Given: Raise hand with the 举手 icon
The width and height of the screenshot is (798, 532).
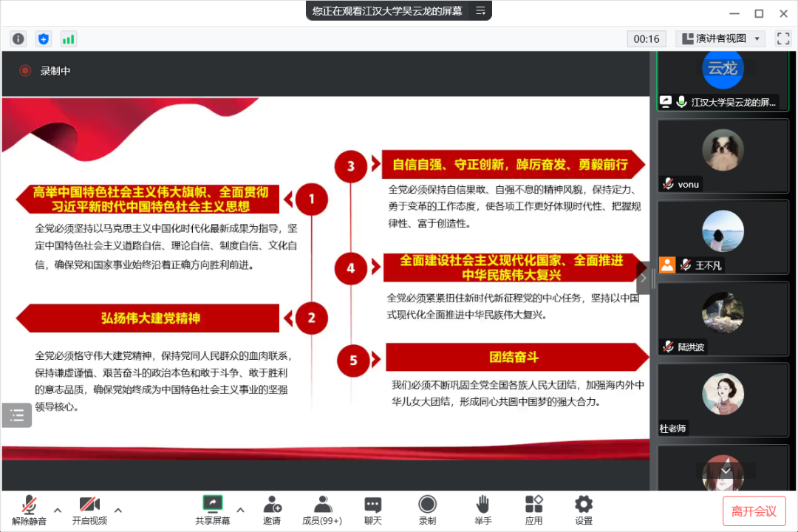Looking at the screenshot, I should 482,509.
